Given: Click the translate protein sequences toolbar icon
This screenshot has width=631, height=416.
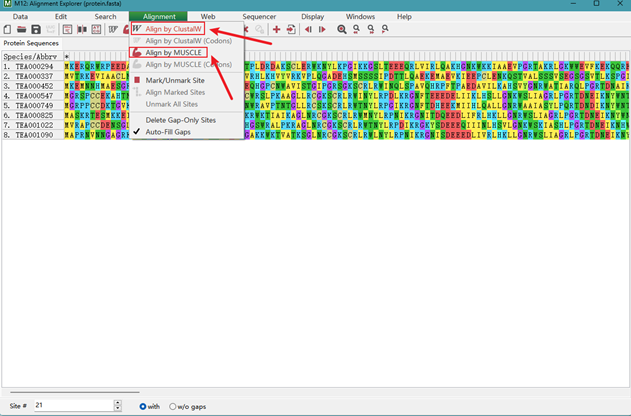Looking at the screenshot, I should 67,29.
